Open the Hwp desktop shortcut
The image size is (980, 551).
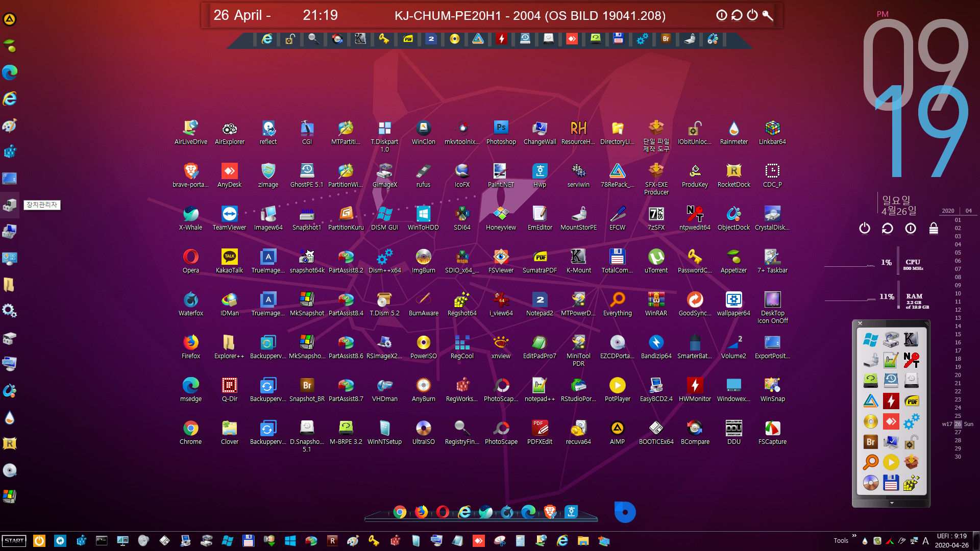coord(540,176)
